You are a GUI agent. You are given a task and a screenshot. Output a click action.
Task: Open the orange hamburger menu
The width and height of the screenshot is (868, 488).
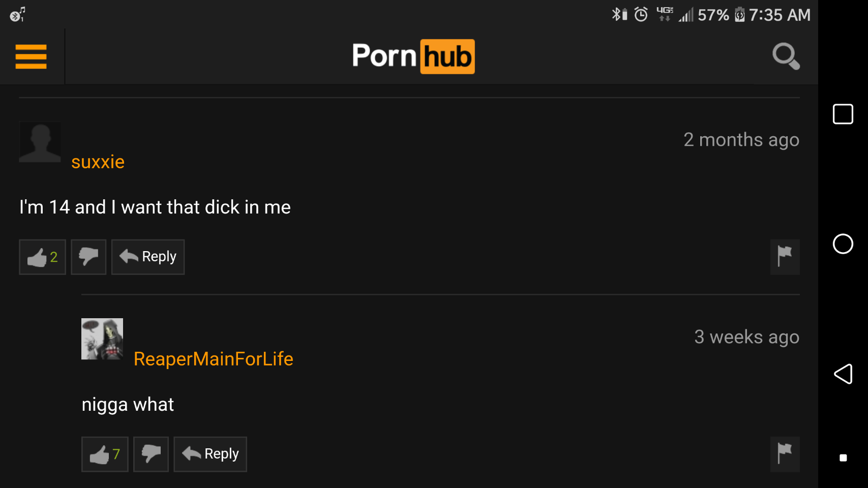[x=31, y=56]
